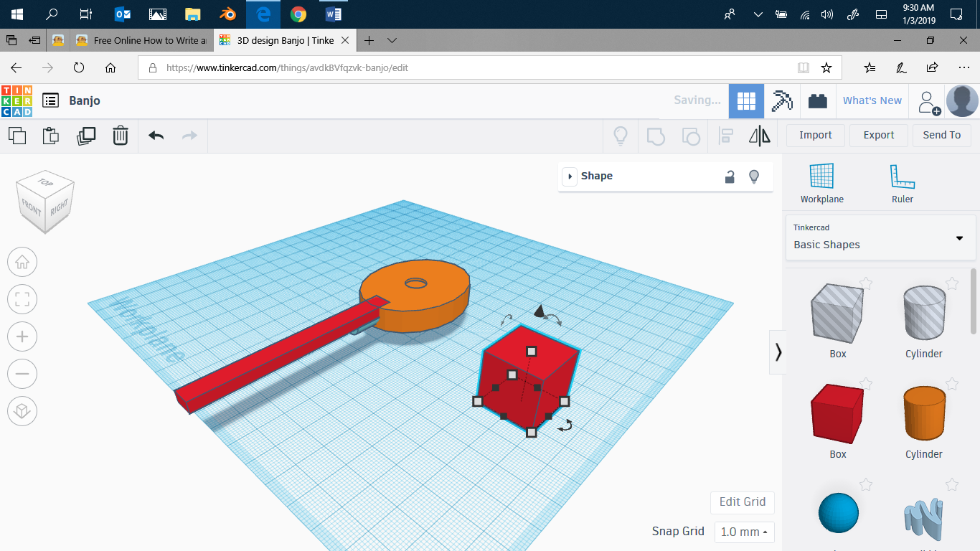Viewport: 980px width, 551px height.
Task: Favorite the red Box with its star
Action: click(x=866, y=384)
